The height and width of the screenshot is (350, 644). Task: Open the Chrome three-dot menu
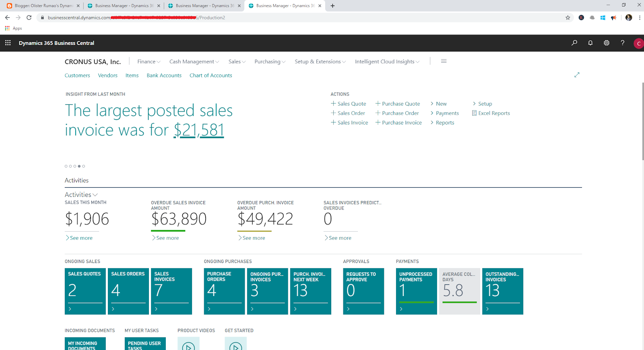pos(640,17)
